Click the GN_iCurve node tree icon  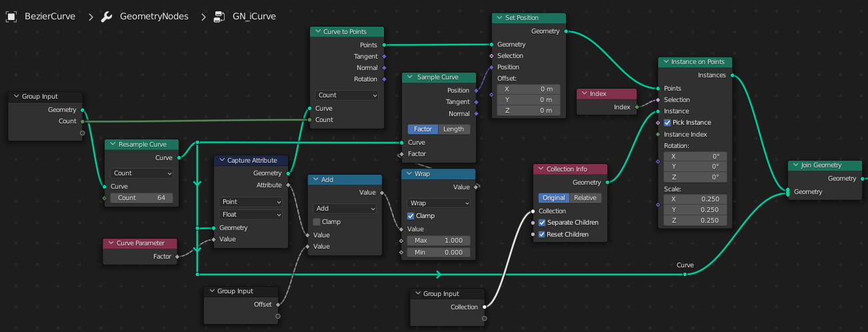[219, 16]
